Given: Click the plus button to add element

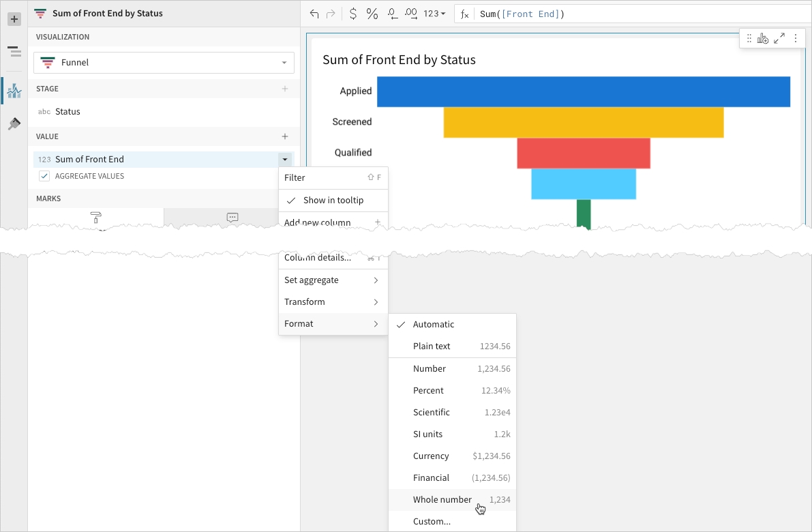Looking at the screenshot, I should [14, 19].
